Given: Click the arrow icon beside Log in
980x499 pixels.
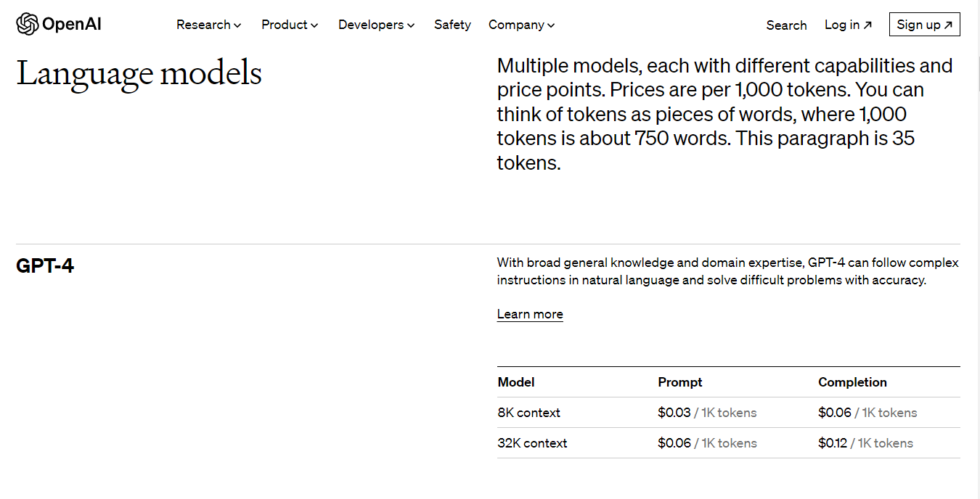Looking at the screenshot, I should point(867,25).
